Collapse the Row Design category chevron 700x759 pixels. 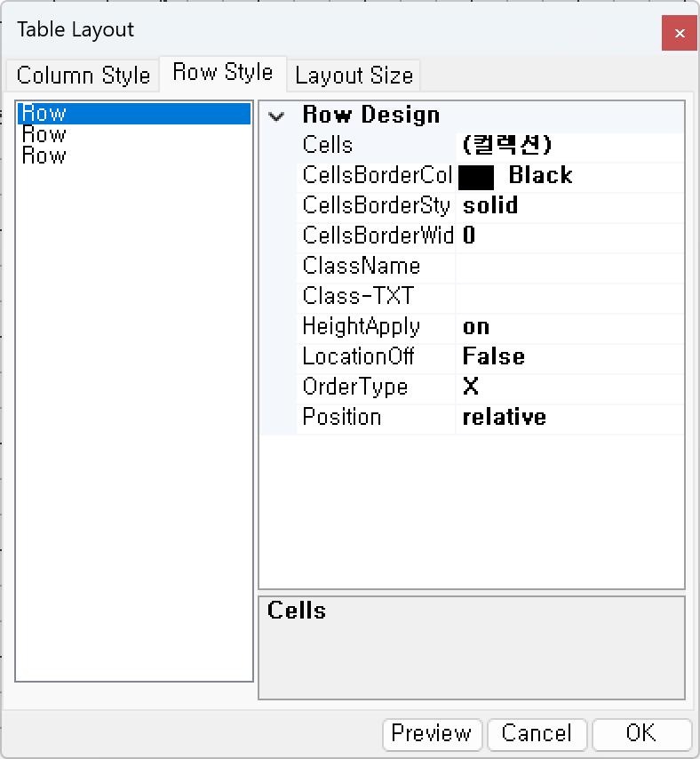pyautogui.click(x=276, y=116)
